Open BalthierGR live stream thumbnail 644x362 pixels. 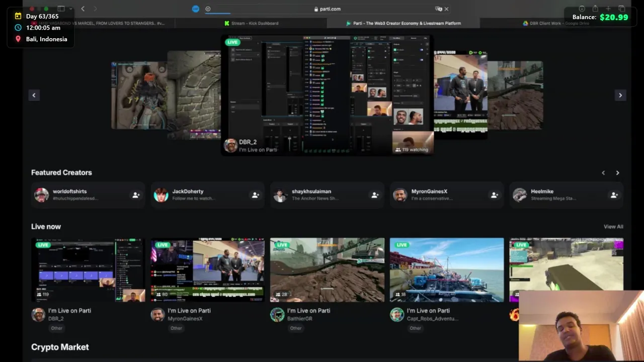327,270
